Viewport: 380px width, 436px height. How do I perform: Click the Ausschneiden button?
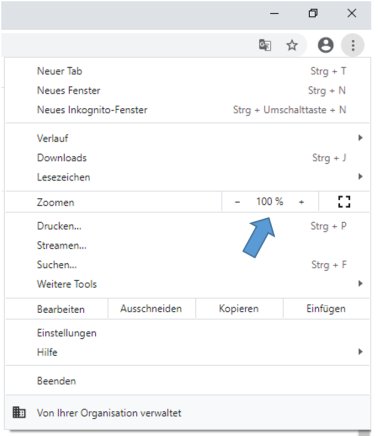click(x=151, y=309)
